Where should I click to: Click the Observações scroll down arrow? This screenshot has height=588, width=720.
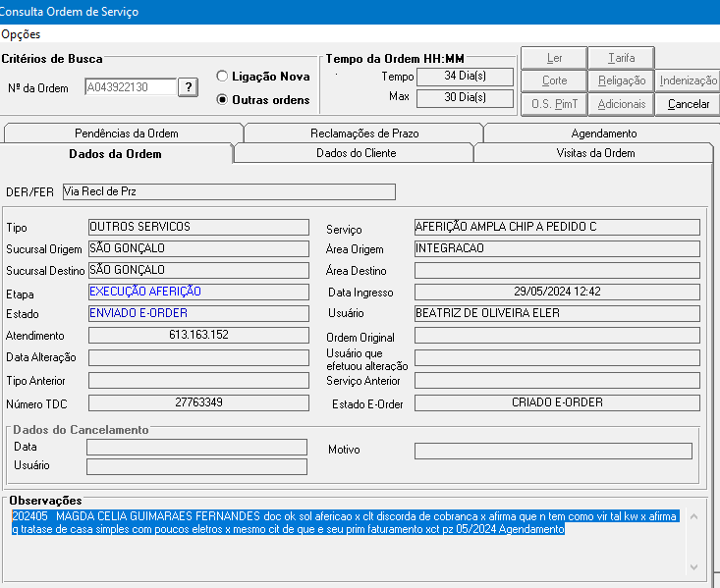(693, 567)
